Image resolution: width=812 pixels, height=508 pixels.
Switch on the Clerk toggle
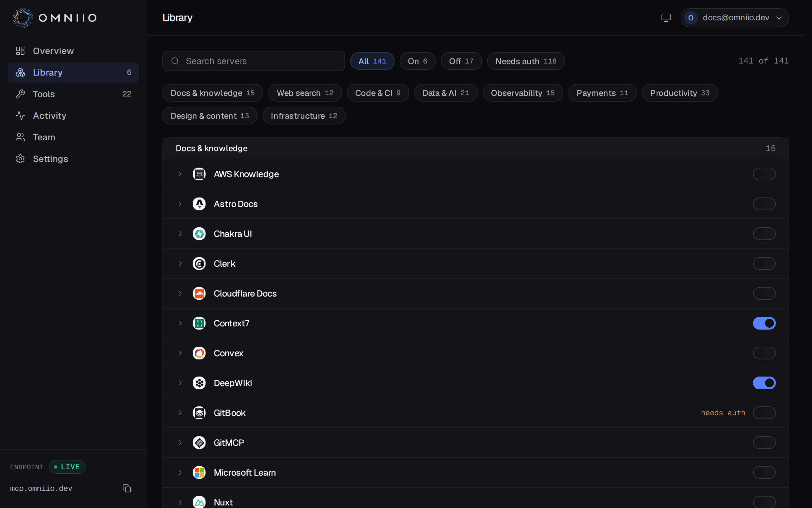764,264
